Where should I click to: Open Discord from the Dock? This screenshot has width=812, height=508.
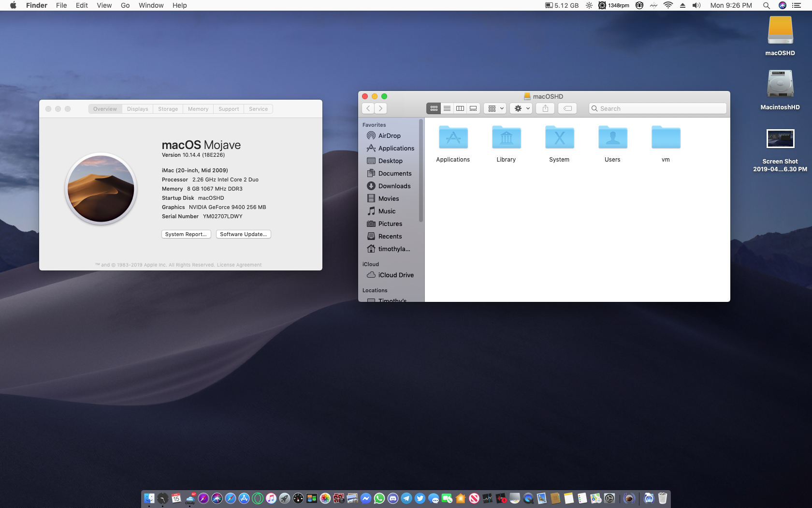(393, 498)
